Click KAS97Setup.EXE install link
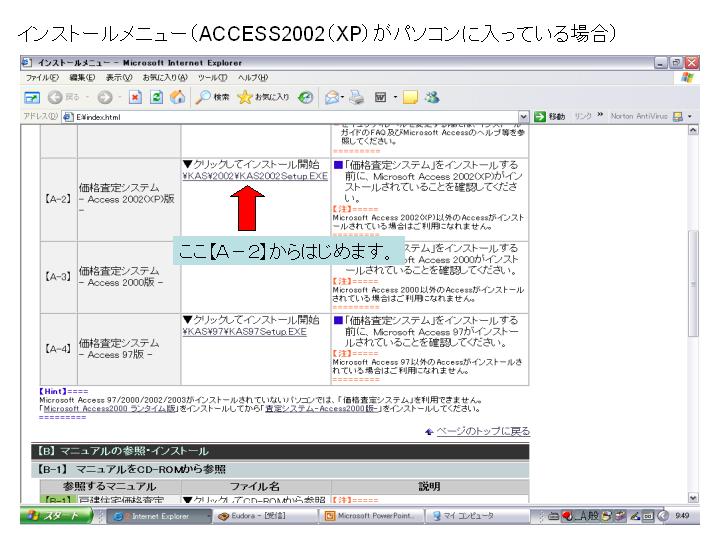720x540 pixels. pyautogui.click(x=244, y=332)
